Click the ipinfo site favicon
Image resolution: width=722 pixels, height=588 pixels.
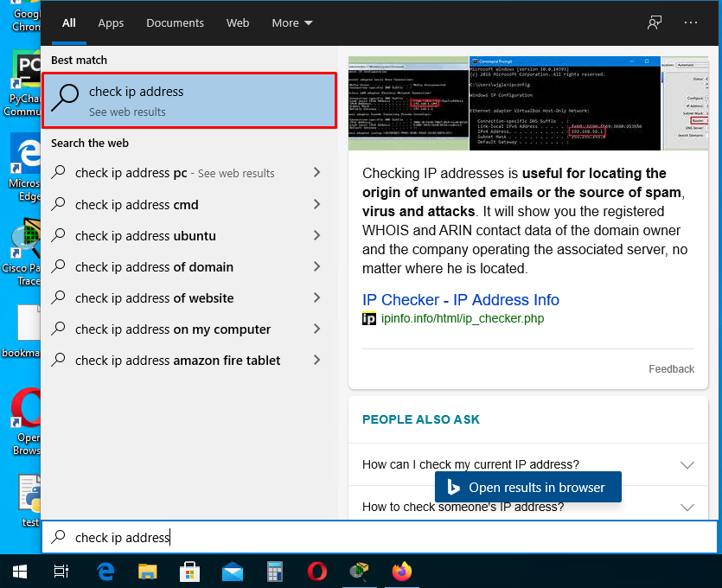click(369, 318)
